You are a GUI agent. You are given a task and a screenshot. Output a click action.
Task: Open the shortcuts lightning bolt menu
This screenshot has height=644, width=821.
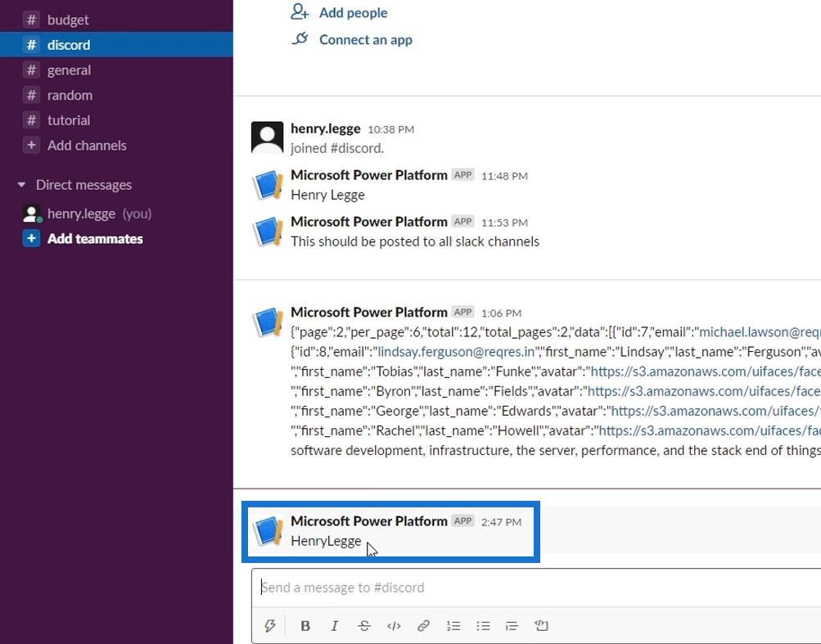269,626
